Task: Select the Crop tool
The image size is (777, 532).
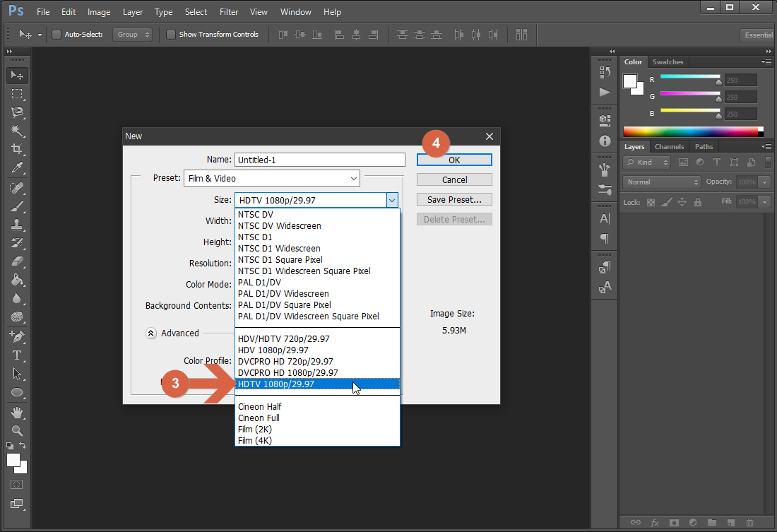Action: pyautogui.click(x=18, y=149)
